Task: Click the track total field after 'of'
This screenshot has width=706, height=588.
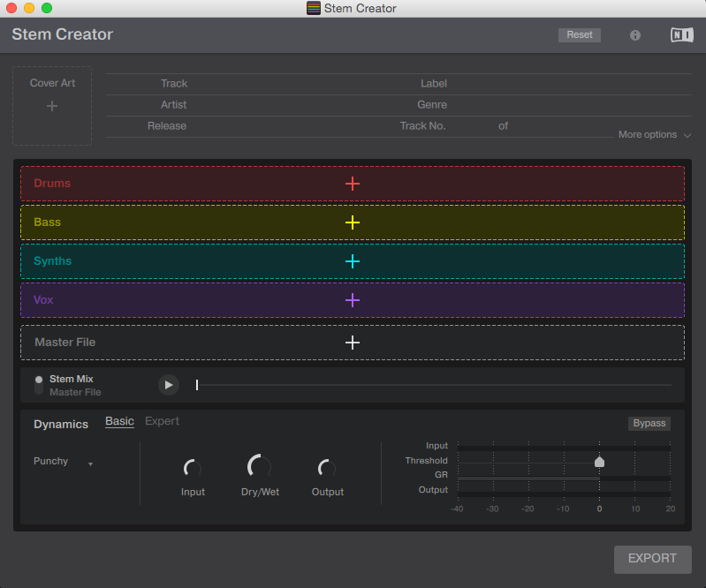Action: (x=560, y=126)
